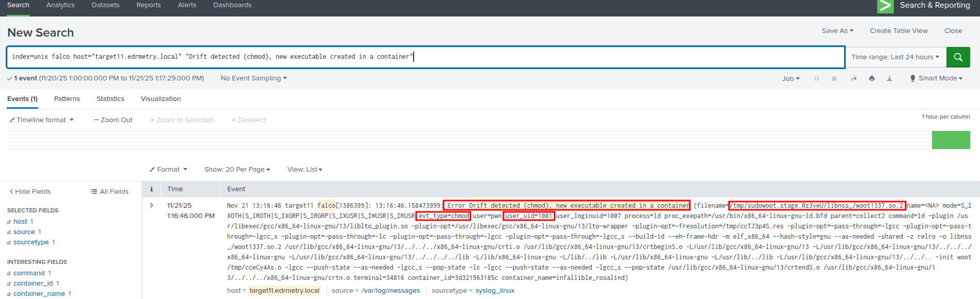Click the Print results icon
Viewport: 980px width, 299px height.
872,79
